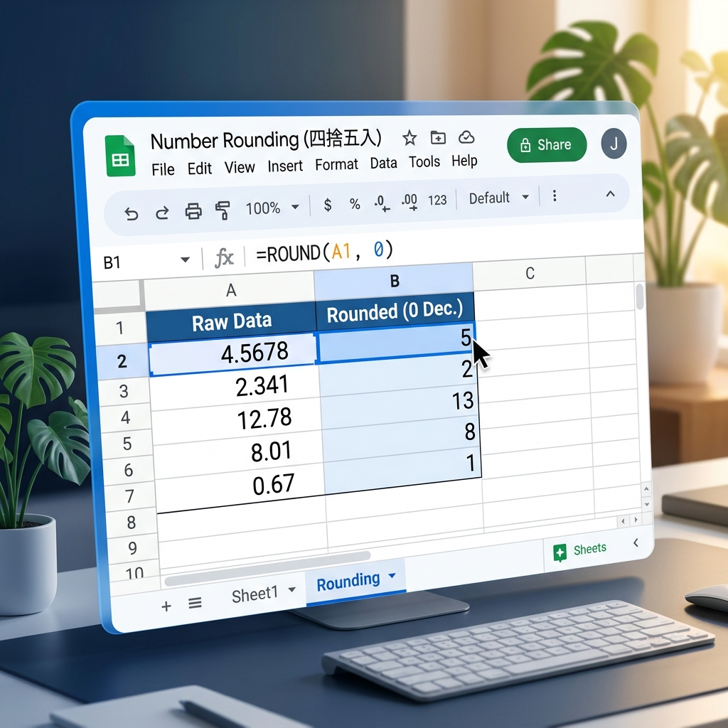Format as percent

[355, 204]
